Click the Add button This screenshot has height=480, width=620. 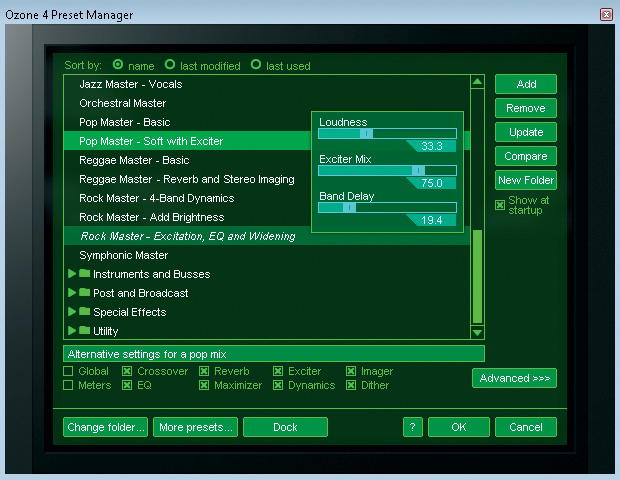point(526,84)
